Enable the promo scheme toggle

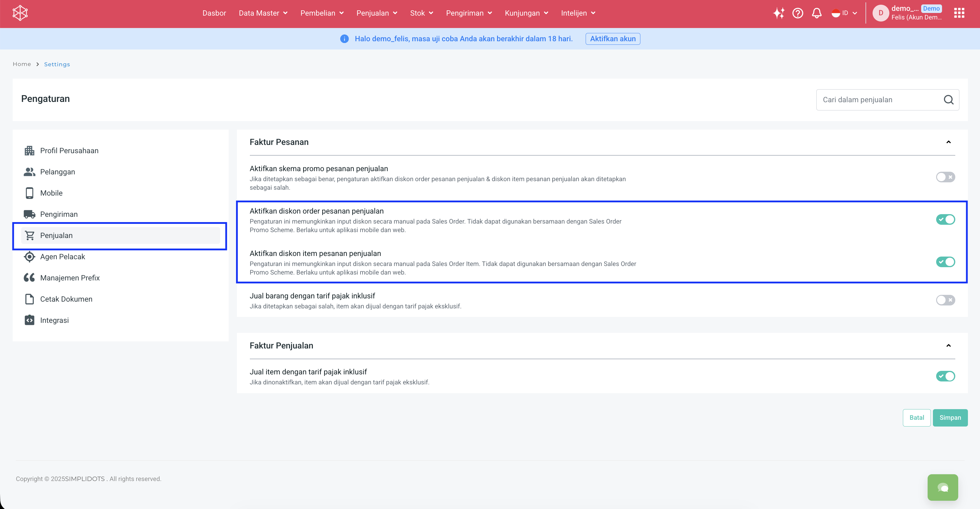(945, 177)
